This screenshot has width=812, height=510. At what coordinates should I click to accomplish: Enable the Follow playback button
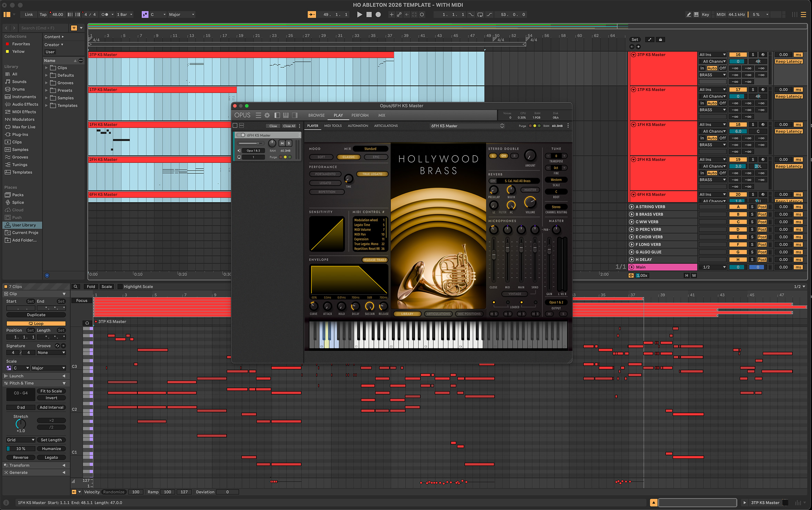click(x=311, y=15)
